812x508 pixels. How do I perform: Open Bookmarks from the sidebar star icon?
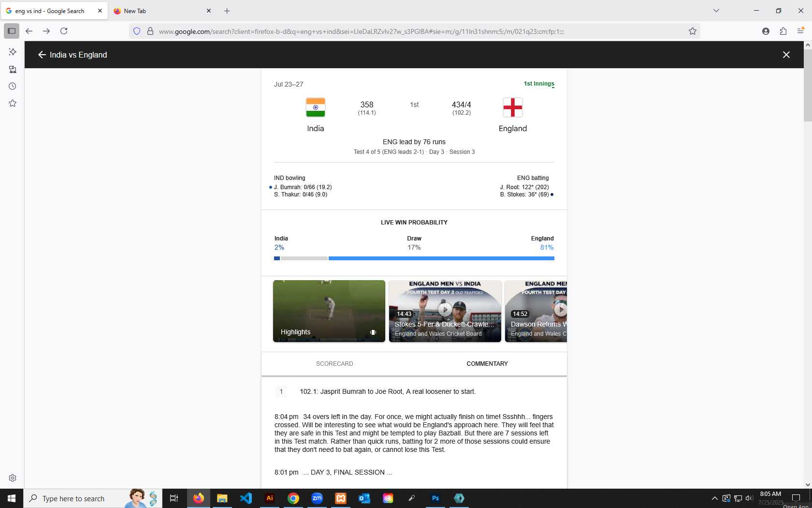[x=13, y=103]
